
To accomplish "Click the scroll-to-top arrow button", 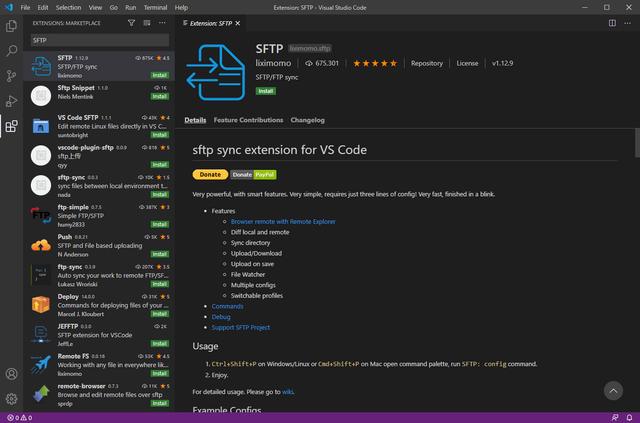I will (613, 391).
